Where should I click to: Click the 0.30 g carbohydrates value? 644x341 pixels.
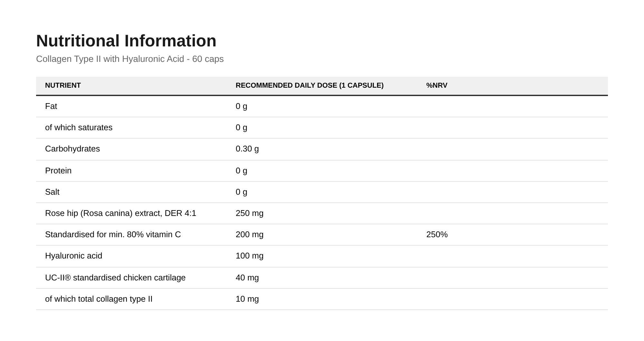point(247,149)
